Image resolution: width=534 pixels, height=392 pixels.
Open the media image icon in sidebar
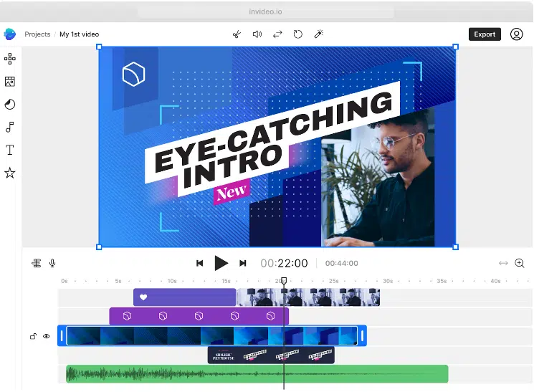10,82
